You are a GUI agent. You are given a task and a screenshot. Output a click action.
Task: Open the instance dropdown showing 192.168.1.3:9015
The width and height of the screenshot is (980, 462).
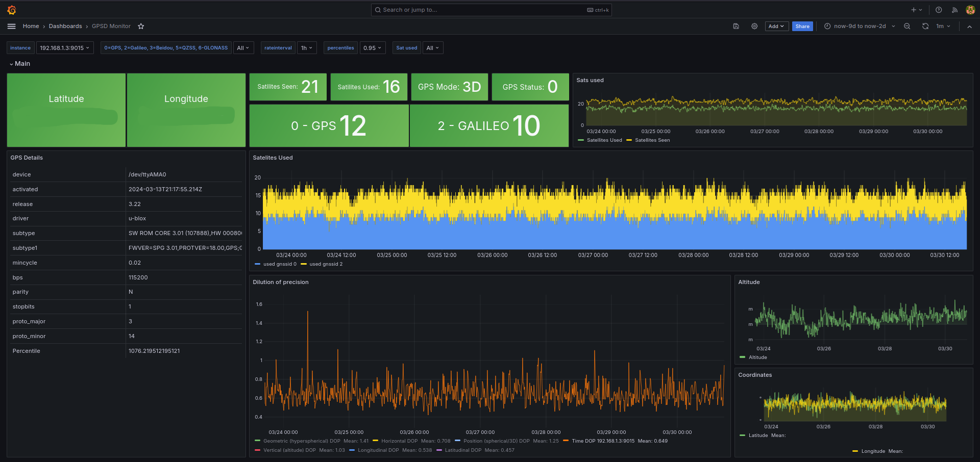(65, 47)
